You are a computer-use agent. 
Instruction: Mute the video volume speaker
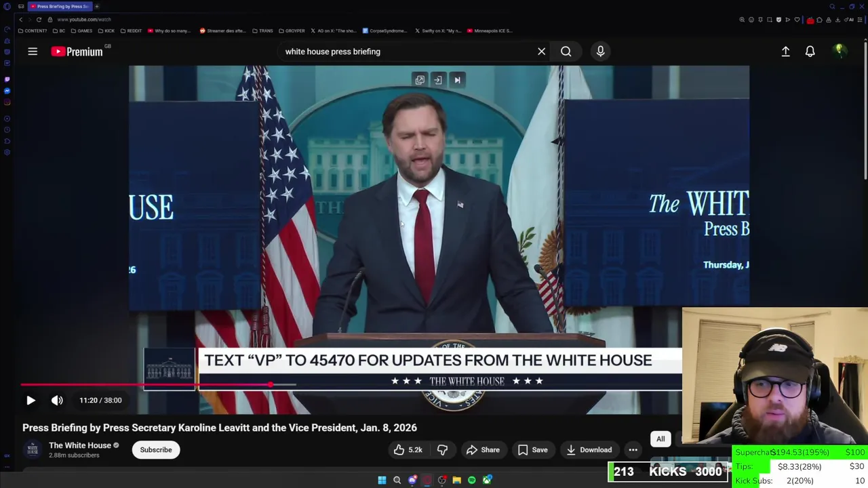click(x=57, y=401)
